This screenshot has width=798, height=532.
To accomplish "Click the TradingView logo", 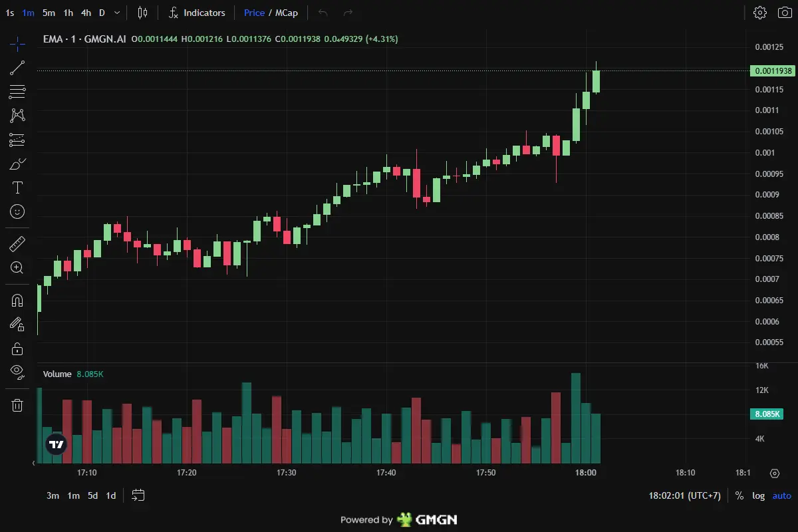I will click(57, 445).
